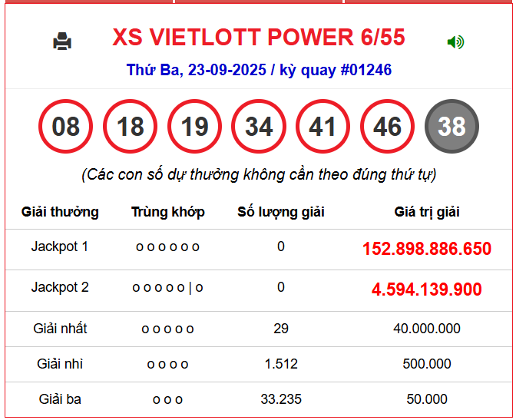Click the Trùng khớp column header
The width and height of the screenshot is (516, 420).
[167, 212]
